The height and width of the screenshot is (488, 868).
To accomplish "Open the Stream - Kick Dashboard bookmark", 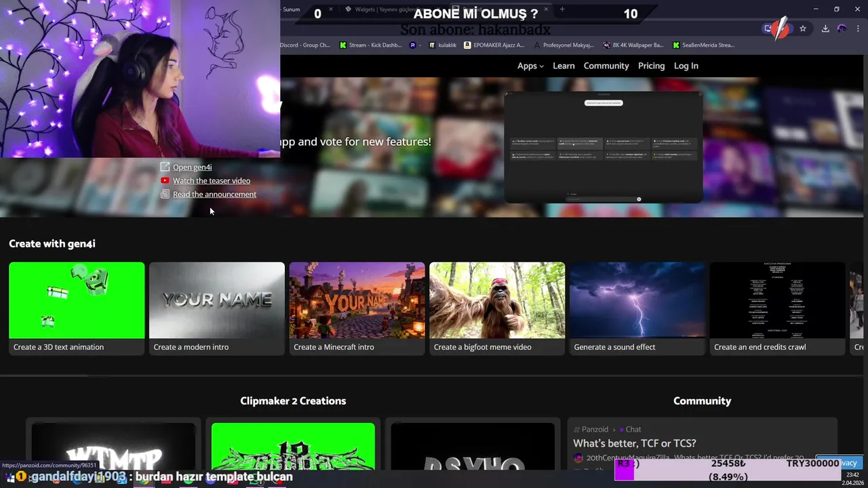I will pos(370,45).
